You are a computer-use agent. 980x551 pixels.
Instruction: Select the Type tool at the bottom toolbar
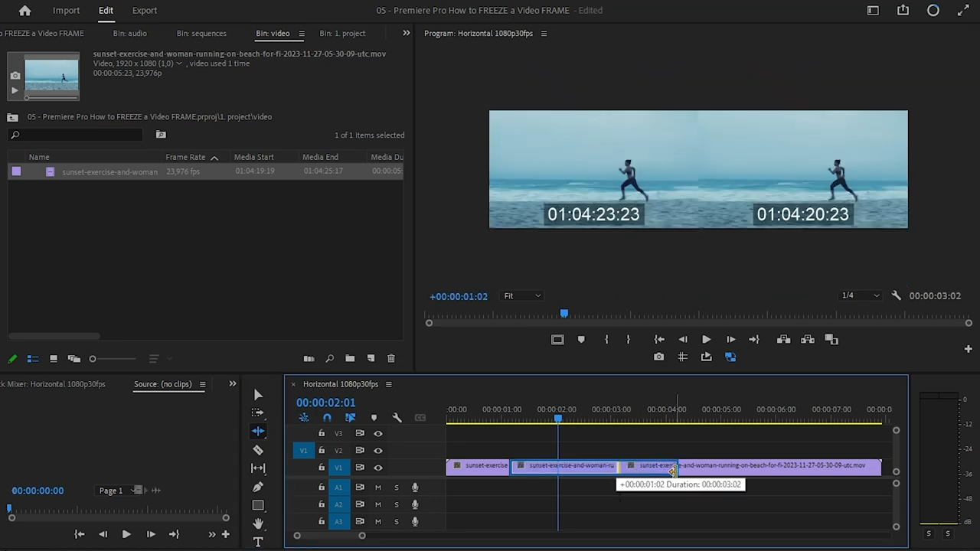(258, 541)
